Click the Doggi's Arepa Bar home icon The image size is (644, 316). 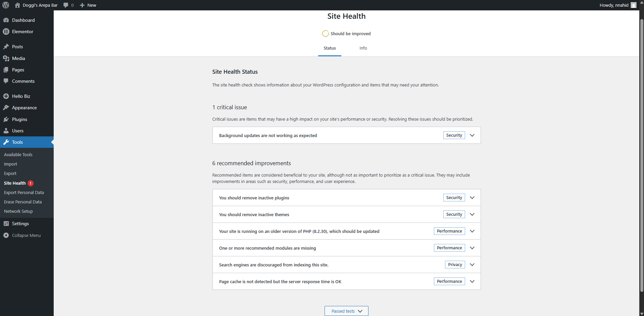pyautogui.click(x=17, y=5)
